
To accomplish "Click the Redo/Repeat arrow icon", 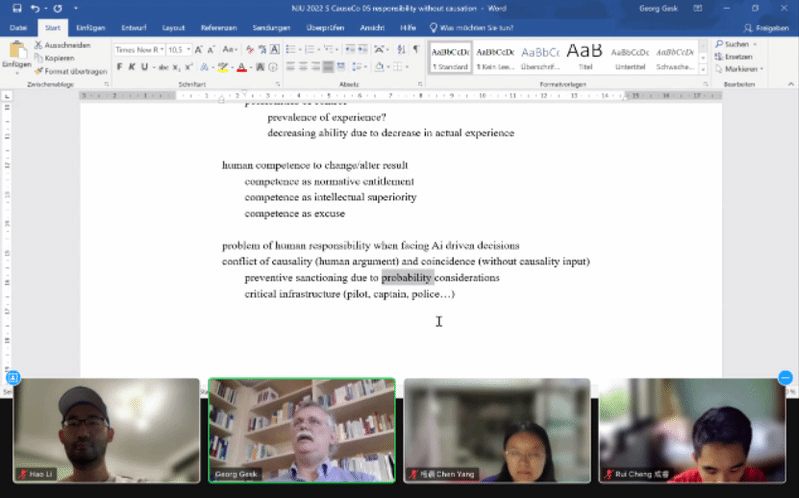I will [x=58, y=8].
